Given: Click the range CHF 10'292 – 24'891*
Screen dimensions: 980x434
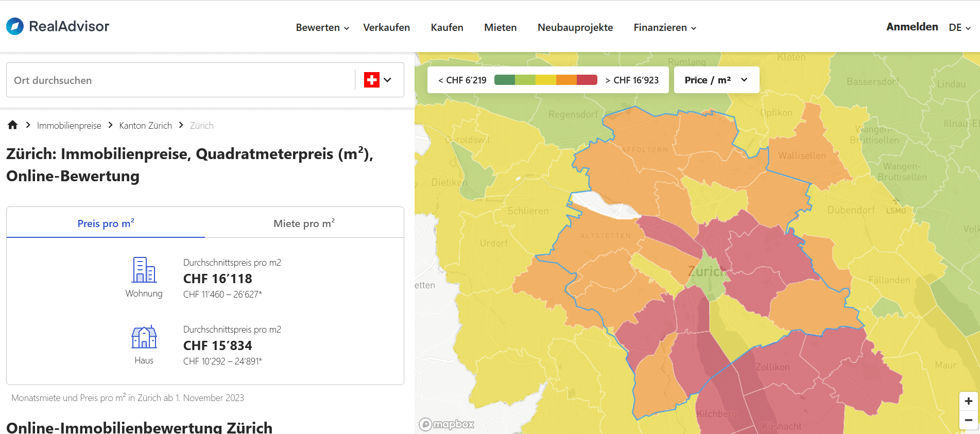Looking at the screenshot, I should point(222,361).
